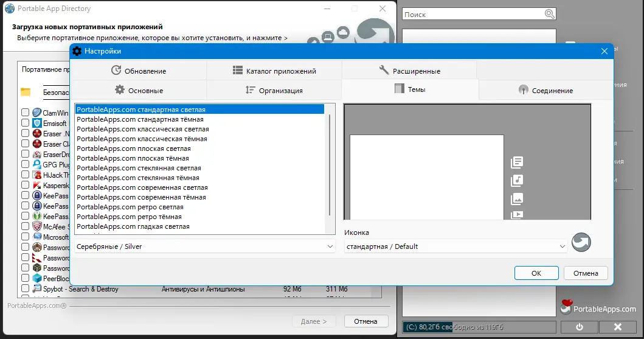The width and height of the screenshot is (644, 339).
Task: Click the power icon in PortableApps menu
Action: pos(579,327)
